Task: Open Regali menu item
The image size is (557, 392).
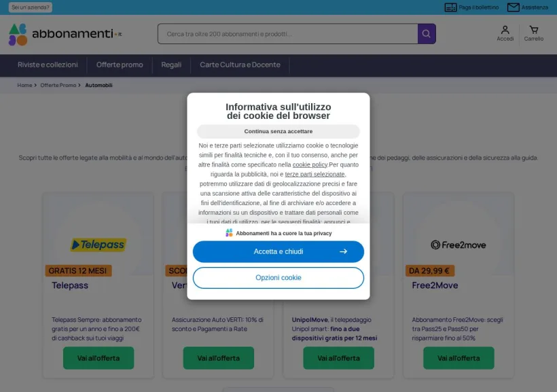Action: pos(171,65)
